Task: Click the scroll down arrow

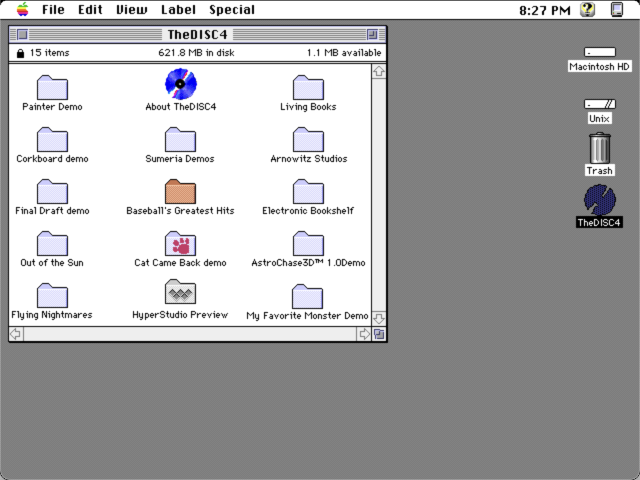Action: point(379,319)
